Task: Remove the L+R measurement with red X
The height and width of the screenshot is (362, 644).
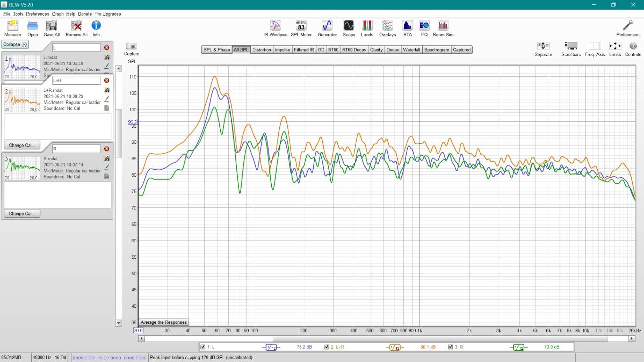Action: 107,81
